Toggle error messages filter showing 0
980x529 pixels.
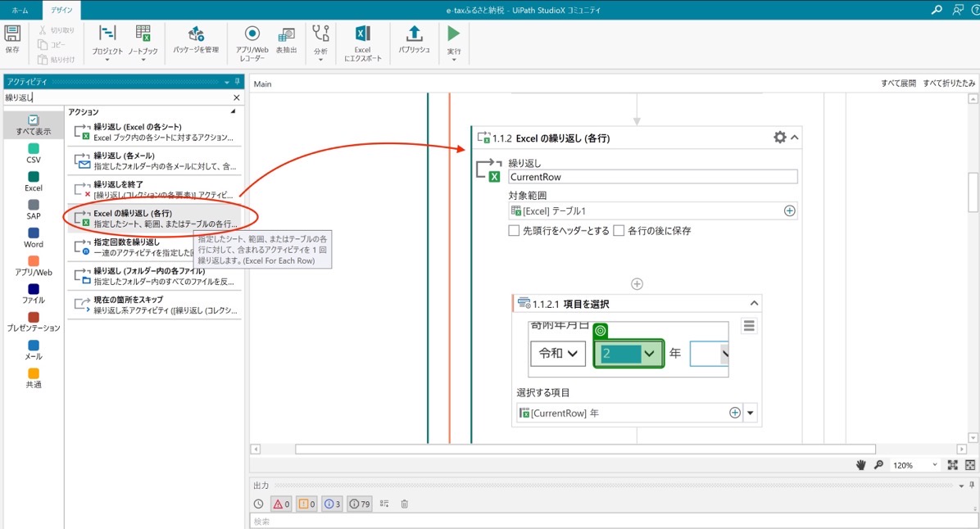[281, 504]
